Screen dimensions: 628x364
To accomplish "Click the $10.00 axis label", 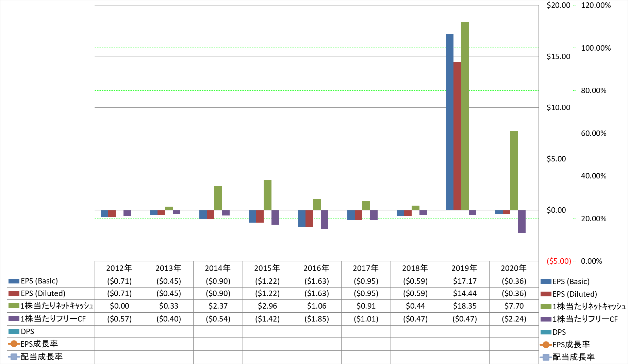I will [558, 107].
